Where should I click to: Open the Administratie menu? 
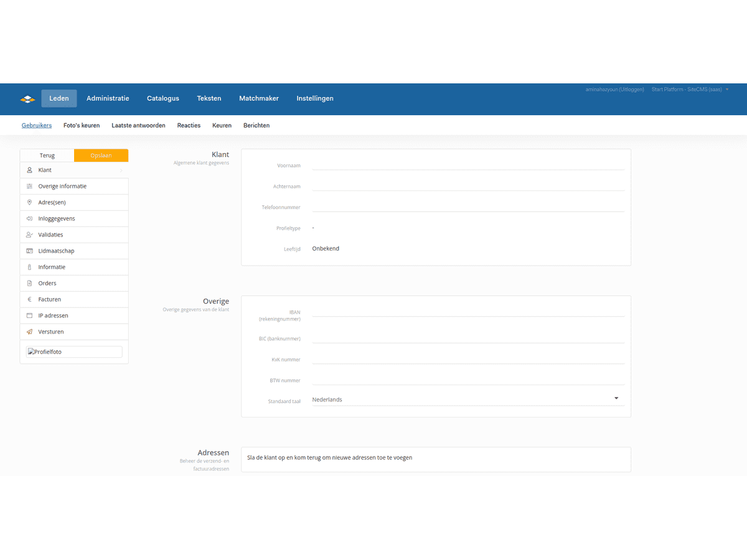[108, 98]
